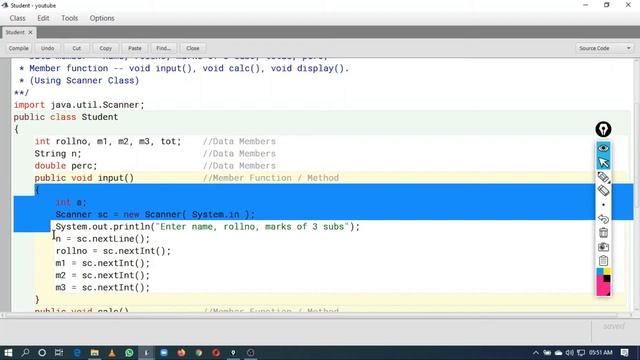This screenshot has height=360, width=640.
Task: Choose the yellow color swatch
Action: click(607, 271)
